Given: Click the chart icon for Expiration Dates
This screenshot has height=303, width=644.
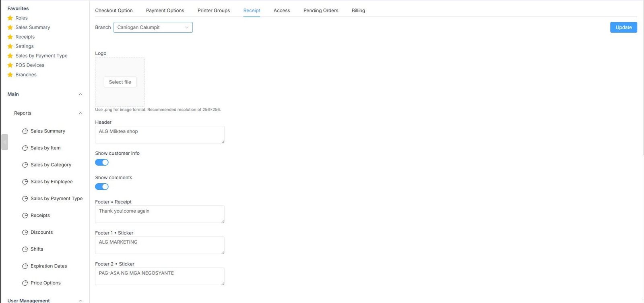Looking at the screenshot, I should (25, 266).
